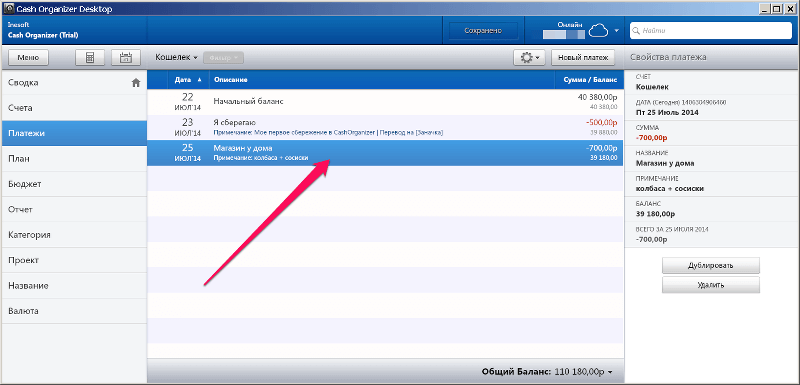Click the Cash Organizer app icon in title bar
This screenshot has height=385, width=800.
click(9, 9)
